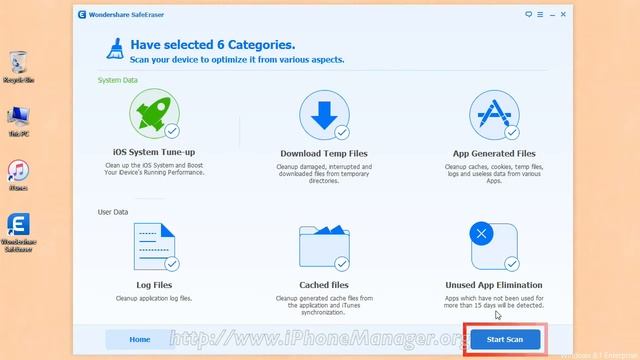Viewport: 640px width, 360px height.
Task: Click 'Scan your device to optimize' subtitle
Action: [x=237, y=60]
